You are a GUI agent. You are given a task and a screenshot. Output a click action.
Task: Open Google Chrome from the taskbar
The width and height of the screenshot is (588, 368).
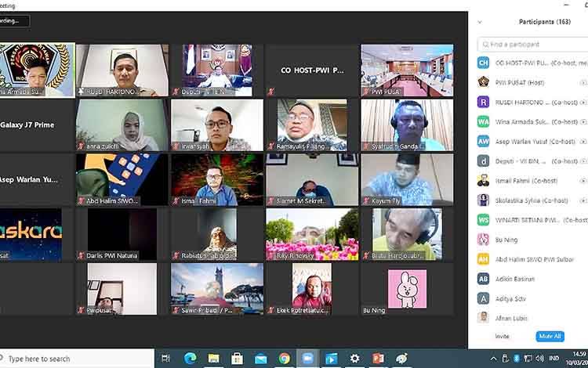coord(285,359)
